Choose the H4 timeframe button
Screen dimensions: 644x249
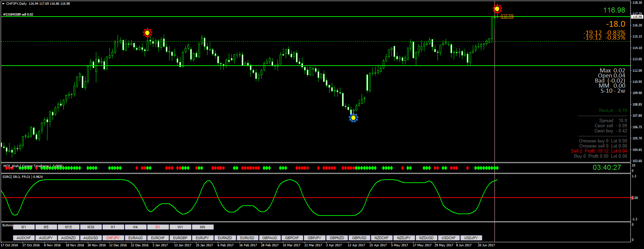coord(136,227)
